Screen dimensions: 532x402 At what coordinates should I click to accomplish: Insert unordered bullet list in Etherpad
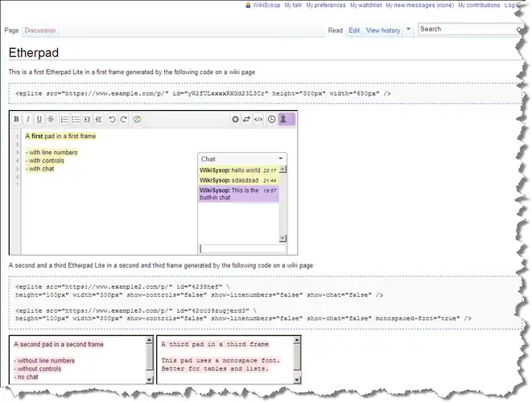pyautogui.click(x=76, y=119)
